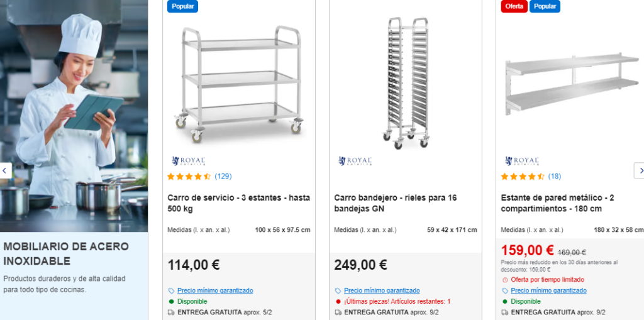
Task: Click Royal Catering logo on service cart card
Action: click(189, 161)
